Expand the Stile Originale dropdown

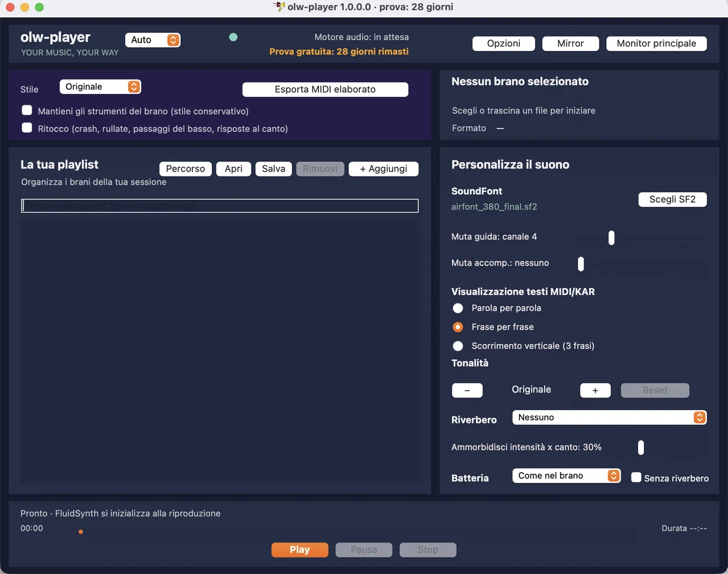(x=100, y=87)
